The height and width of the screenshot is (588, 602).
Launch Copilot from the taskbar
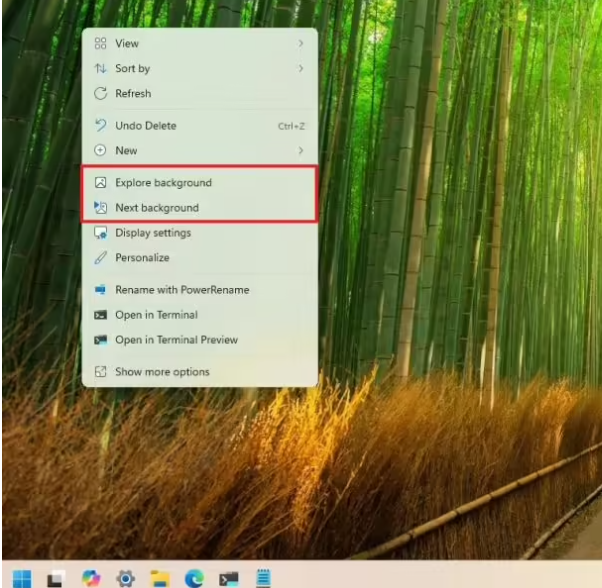91,578
